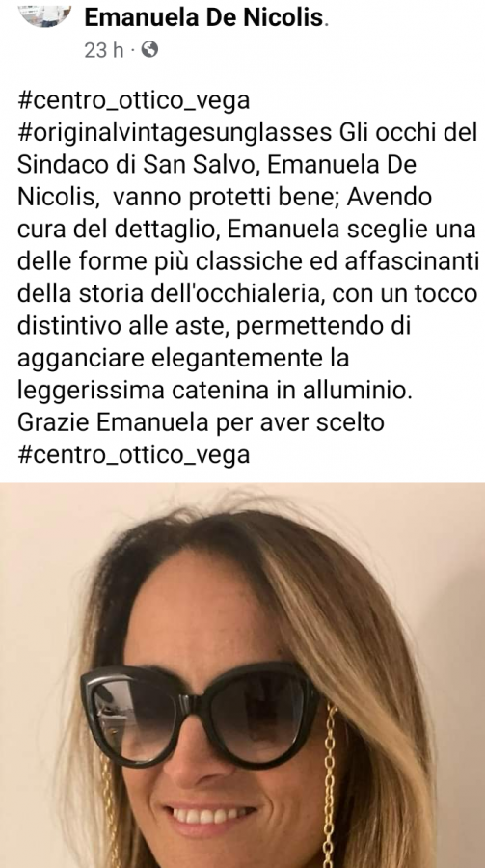Click the 23 h post timestamp

point(104,50)
